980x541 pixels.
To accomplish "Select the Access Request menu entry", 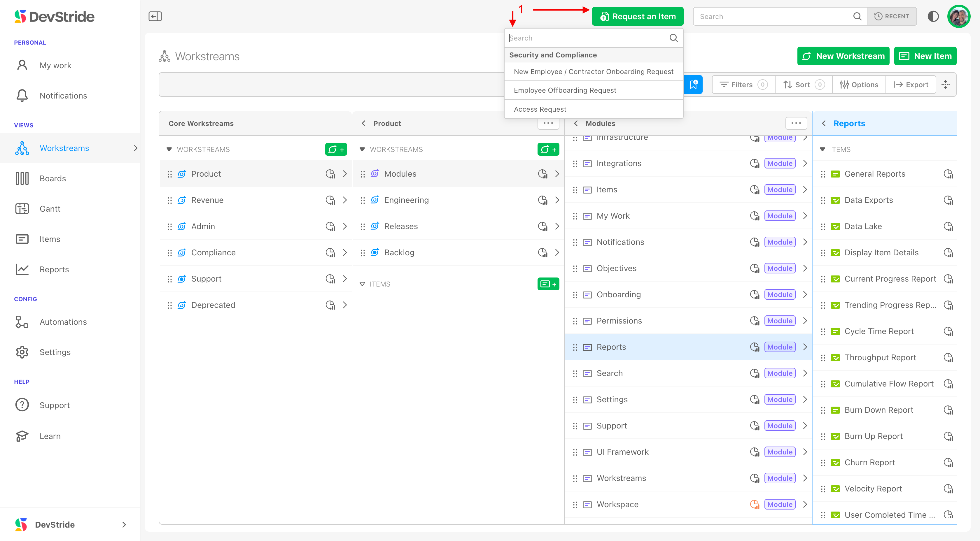I will pyautogui.click(x=540, y=109).
